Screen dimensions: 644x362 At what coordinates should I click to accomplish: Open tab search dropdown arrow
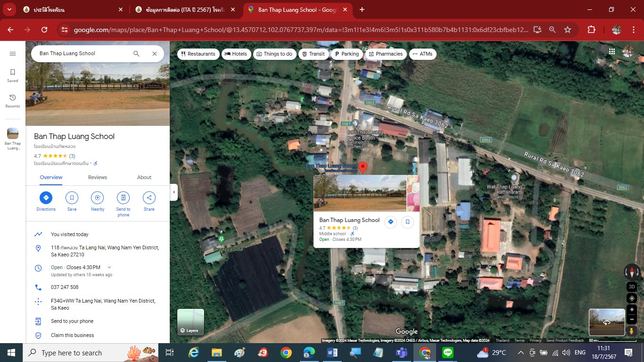tap(9, 9)
